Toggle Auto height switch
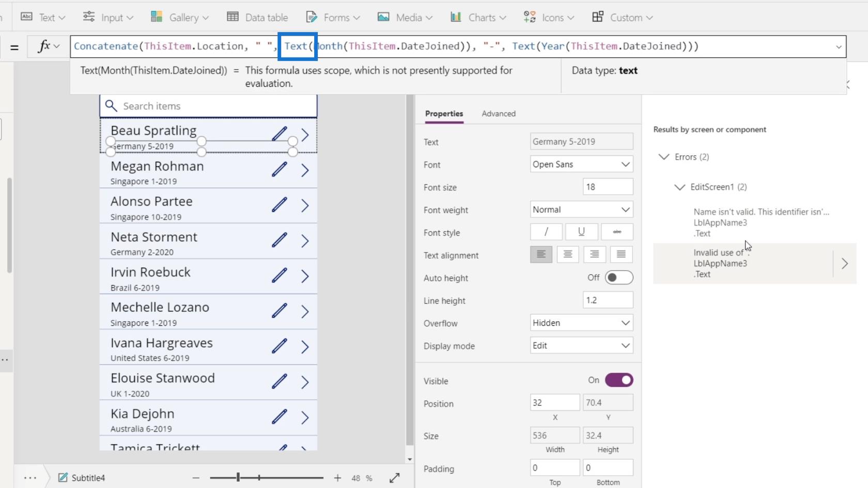Image resolution: width=868 pixels, height=488 pixels. tap(618, 278)
